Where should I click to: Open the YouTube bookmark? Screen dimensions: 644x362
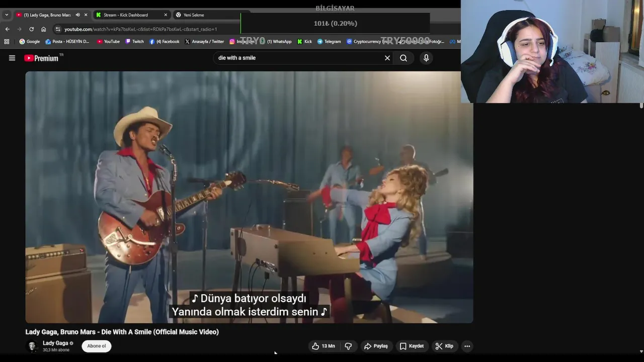click(108, 42)
